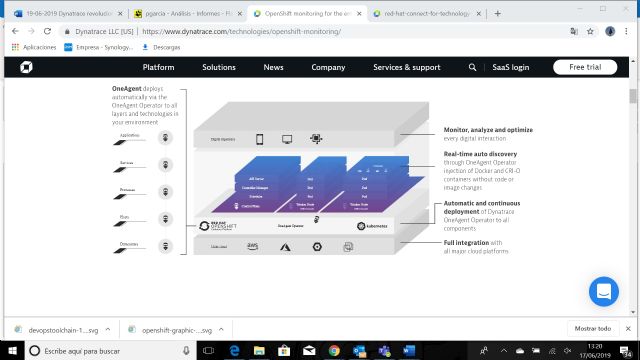
Task: Click the Kubernetes logo in the diagram
Action: click(x=372, y=226)
